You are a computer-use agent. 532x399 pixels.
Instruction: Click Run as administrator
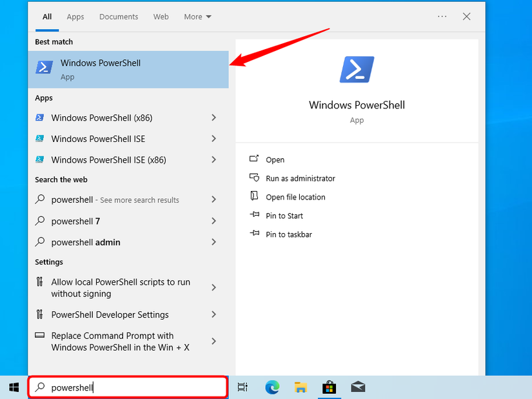click(297, 178)
